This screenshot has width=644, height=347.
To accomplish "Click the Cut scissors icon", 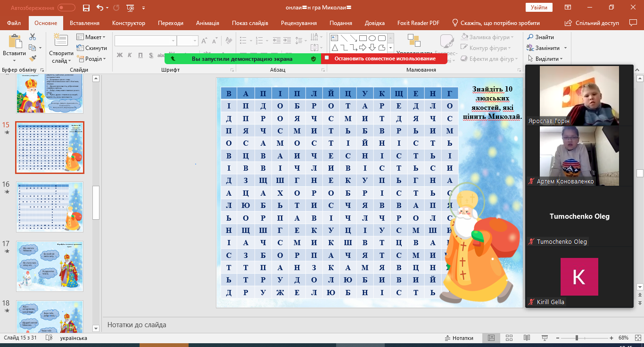I will pos(33,37).
